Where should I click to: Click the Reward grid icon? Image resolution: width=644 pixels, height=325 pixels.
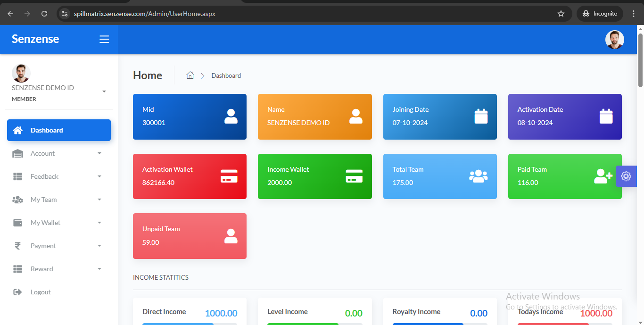pyautogui.click(x=17, y=269)
